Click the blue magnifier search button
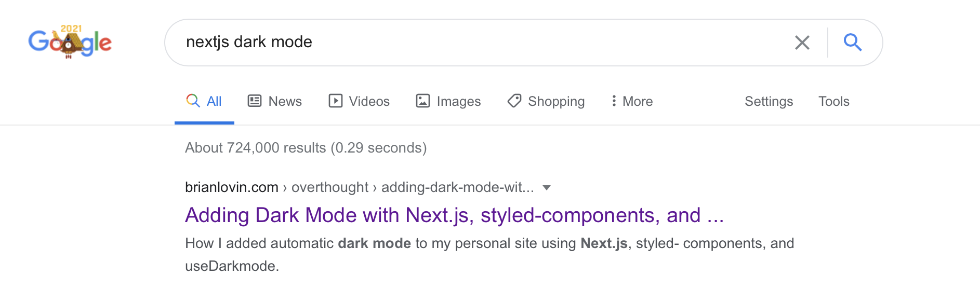 pyautogui.click(x=852, y=43)
